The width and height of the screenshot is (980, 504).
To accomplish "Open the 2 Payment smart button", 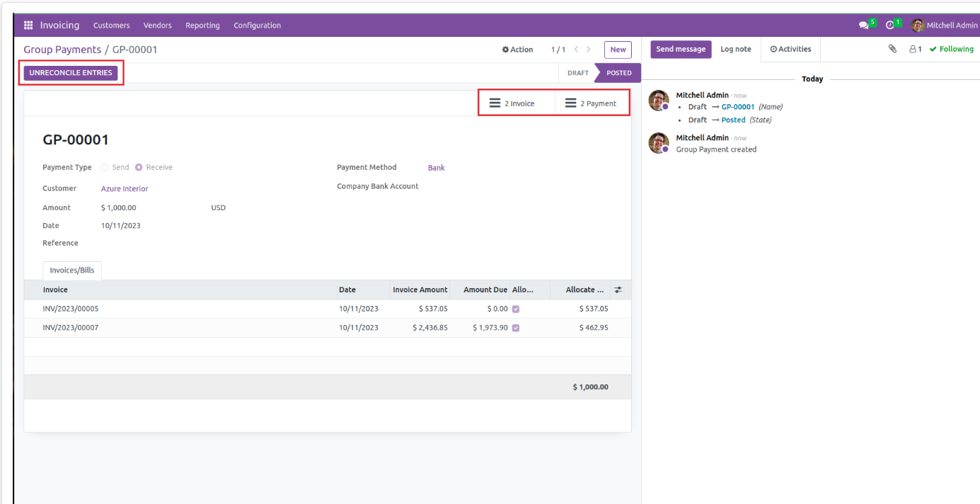I will (x=592, y=103).
